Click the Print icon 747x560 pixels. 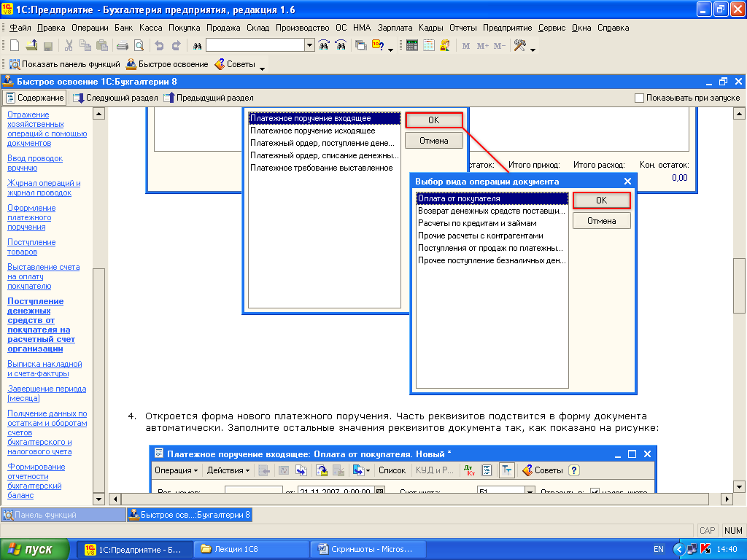123,46
